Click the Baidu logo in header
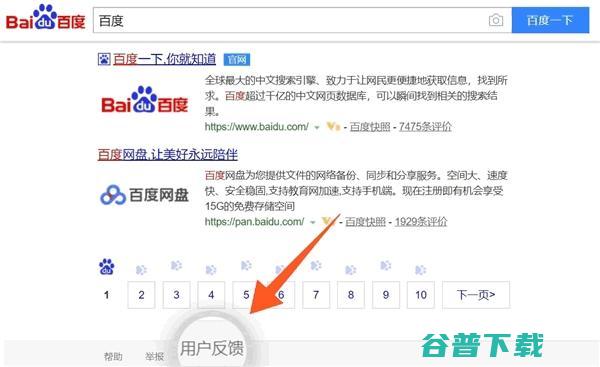600x367 pixels. point(46,18)
